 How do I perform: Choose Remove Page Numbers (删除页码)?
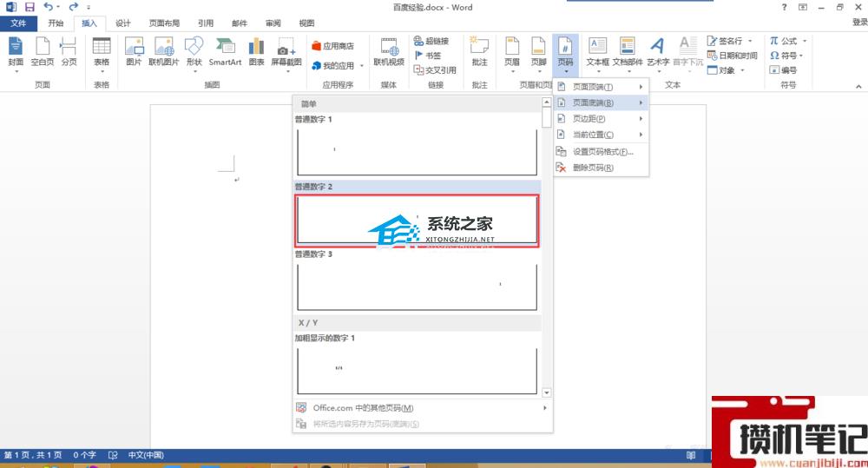tap(602, 168)
